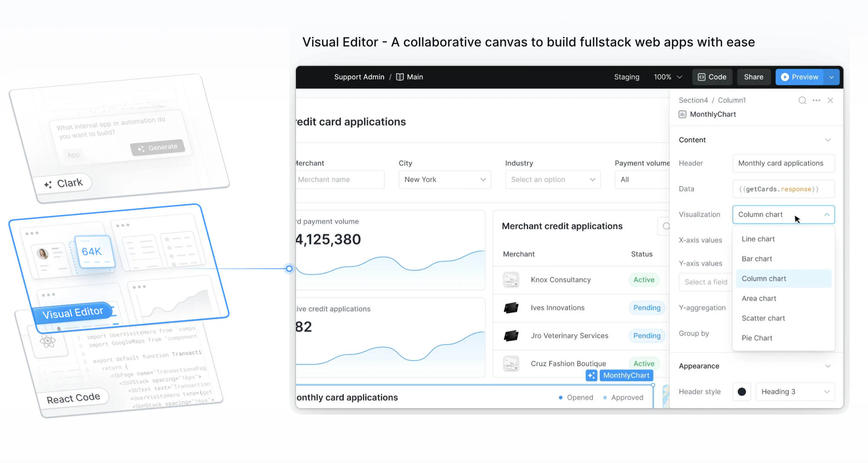Select Area chart option
868x463 pixels.
pyautogui.click(x=783, y=298)
